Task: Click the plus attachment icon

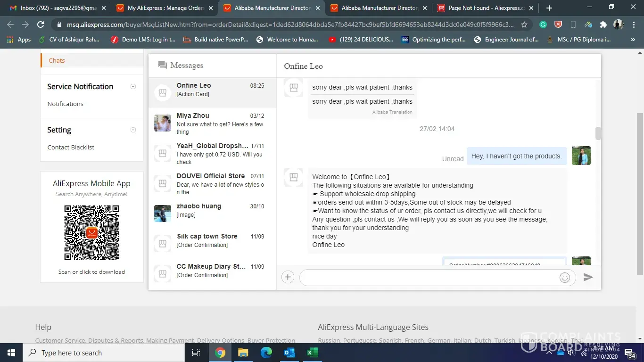Action: click(288, 277)
